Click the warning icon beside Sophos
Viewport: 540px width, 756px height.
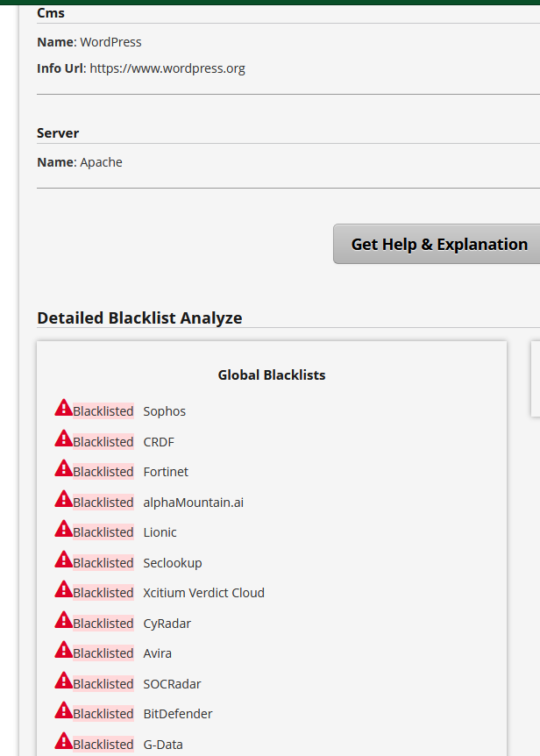tap(64, 408)
